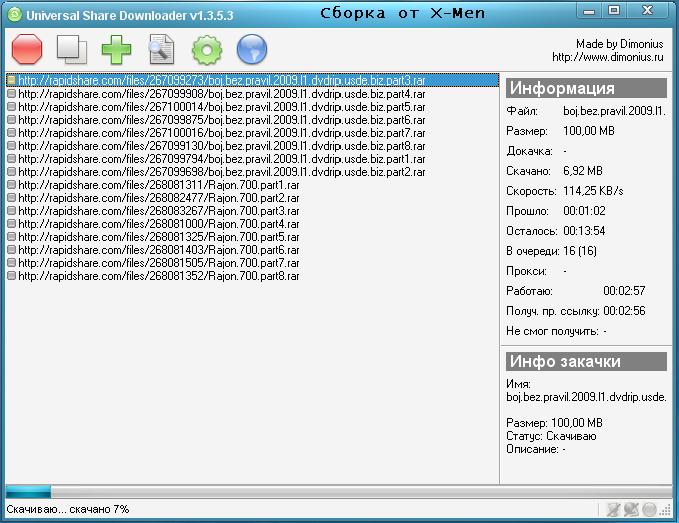Viewport: 679px width, 523px height.
Task: Click the Работаю time 00:02:57
Action: [624, 291]
